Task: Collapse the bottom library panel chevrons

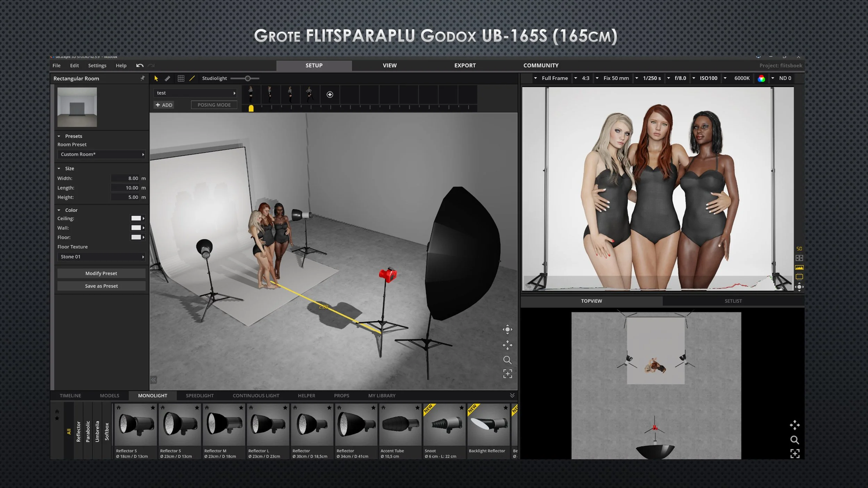Action: 512,395
